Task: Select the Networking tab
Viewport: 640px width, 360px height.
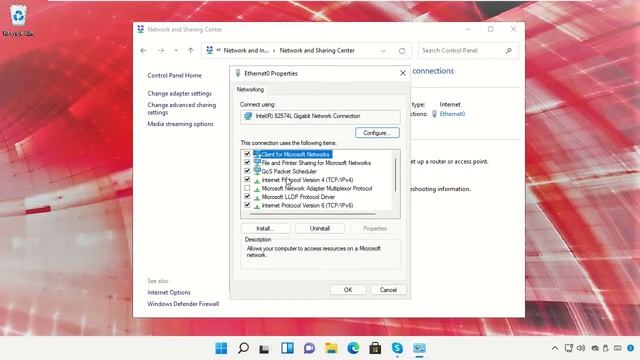Action: coord(251,89)
